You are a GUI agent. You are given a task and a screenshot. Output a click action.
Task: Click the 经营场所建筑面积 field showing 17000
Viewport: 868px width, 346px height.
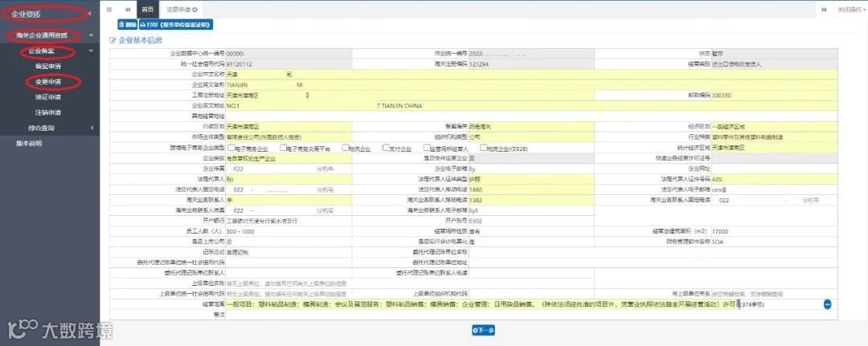coord(774,231)
